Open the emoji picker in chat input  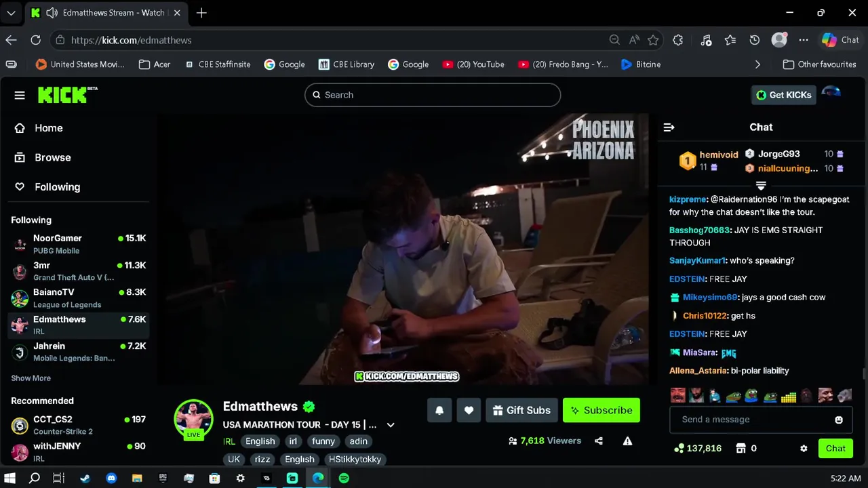click(x=839, y=420)
